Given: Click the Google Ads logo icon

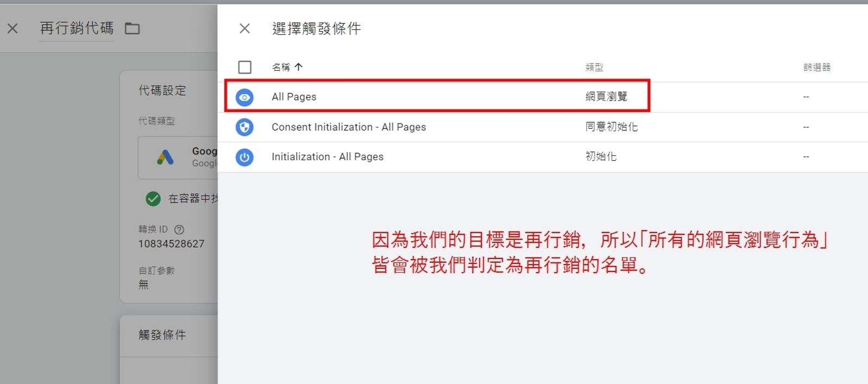Looking at the screenshot, I should coord(165,158).
